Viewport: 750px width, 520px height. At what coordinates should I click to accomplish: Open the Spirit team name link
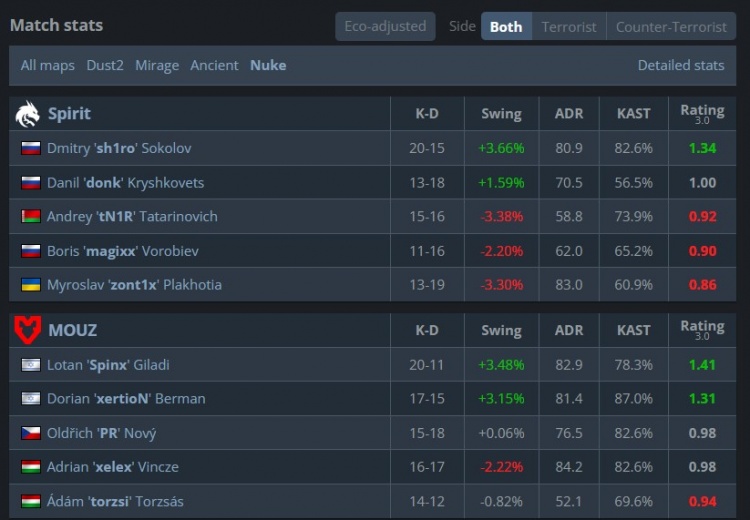tap(69, 114)
